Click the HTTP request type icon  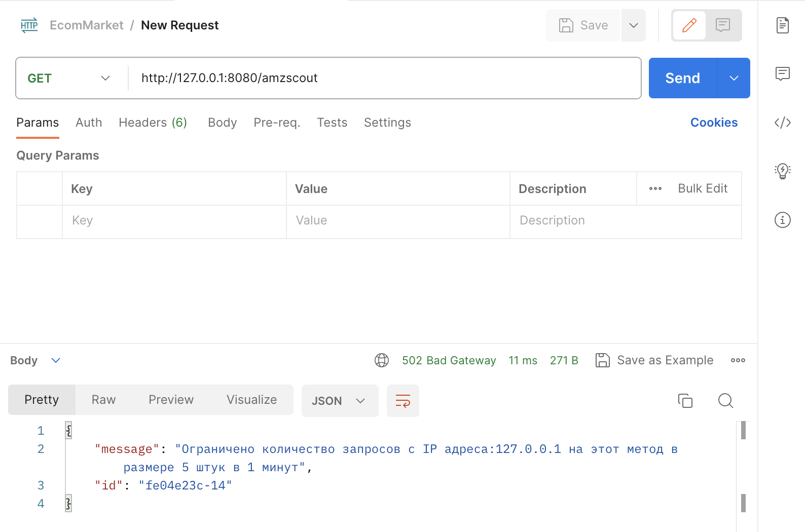tap(29, 25)
